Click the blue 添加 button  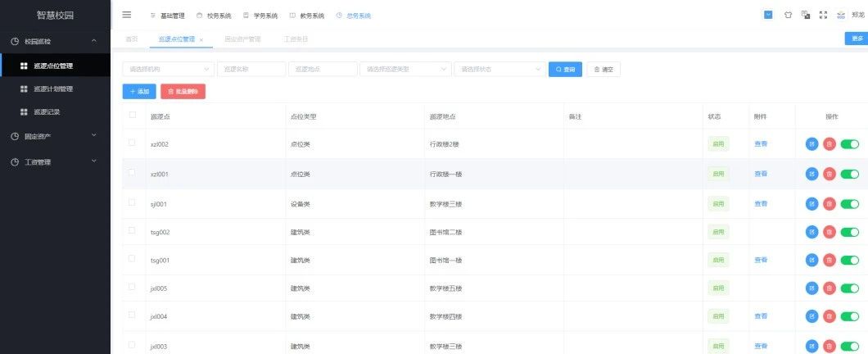139,92
